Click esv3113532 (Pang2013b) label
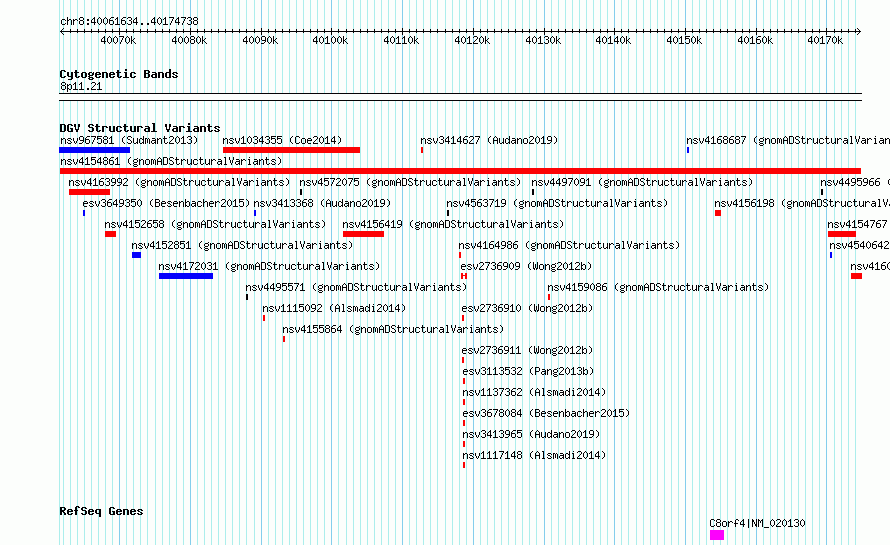890x545 pixels. tap(528, 371)
